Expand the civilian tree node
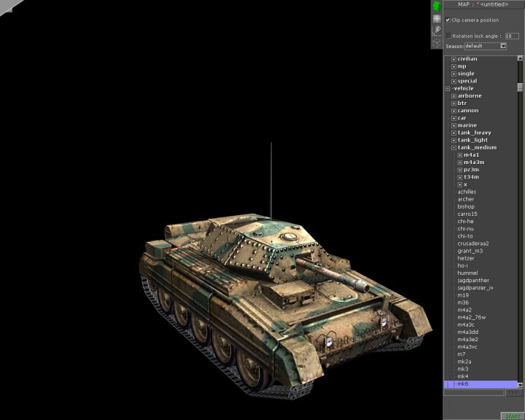Viewport: 525px width, 420px height. click(454, 59)
